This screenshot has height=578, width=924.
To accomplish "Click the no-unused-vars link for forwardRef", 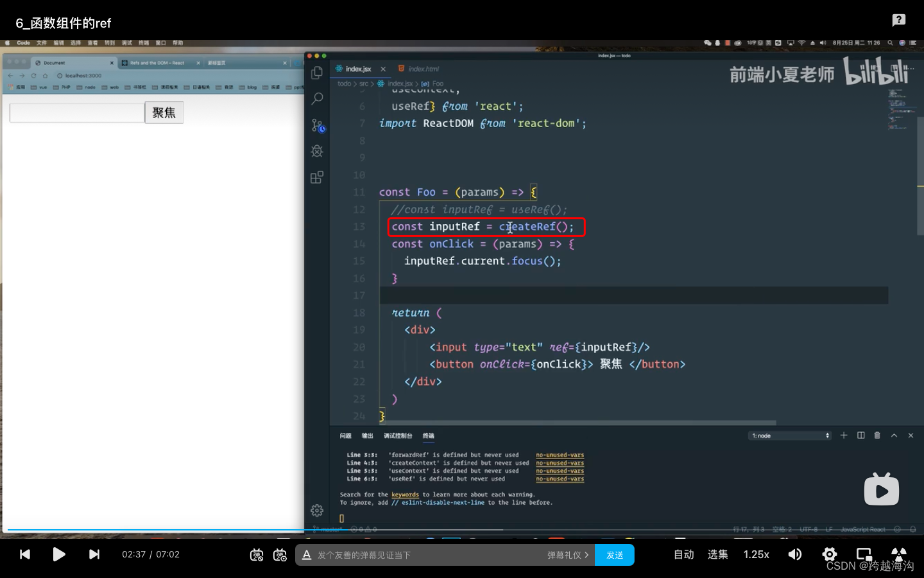I will pos(560,455).
